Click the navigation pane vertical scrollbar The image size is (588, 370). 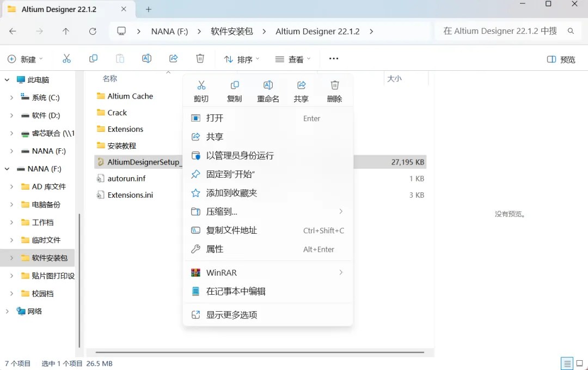click(79, 281)
